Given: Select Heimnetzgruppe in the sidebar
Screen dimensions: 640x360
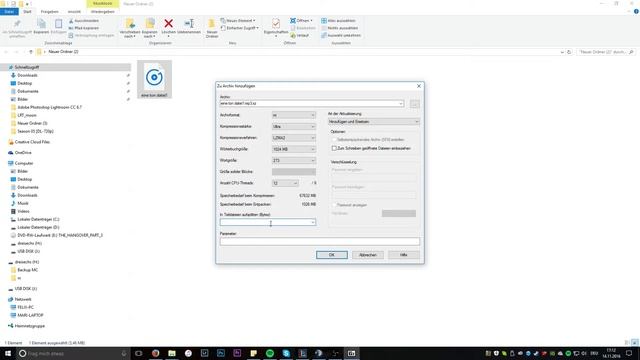Looking at the screenshot, I should (x=29, y=326).
